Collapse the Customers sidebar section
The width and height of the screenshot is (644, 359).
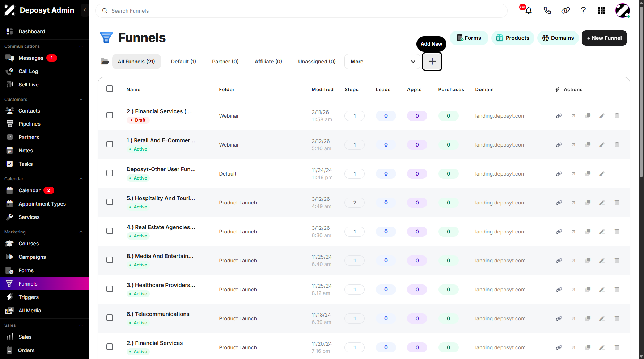tap(81, 100)
